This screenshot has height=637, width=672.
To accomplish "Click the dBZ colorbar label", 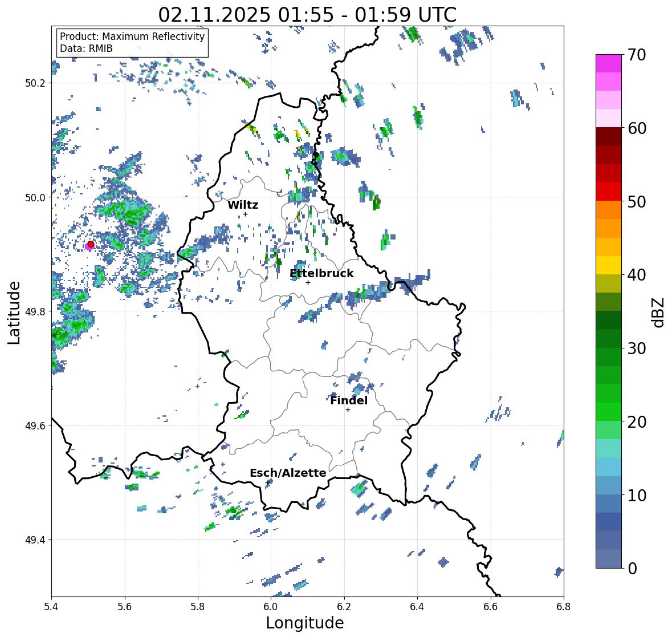I will point(659,312).
